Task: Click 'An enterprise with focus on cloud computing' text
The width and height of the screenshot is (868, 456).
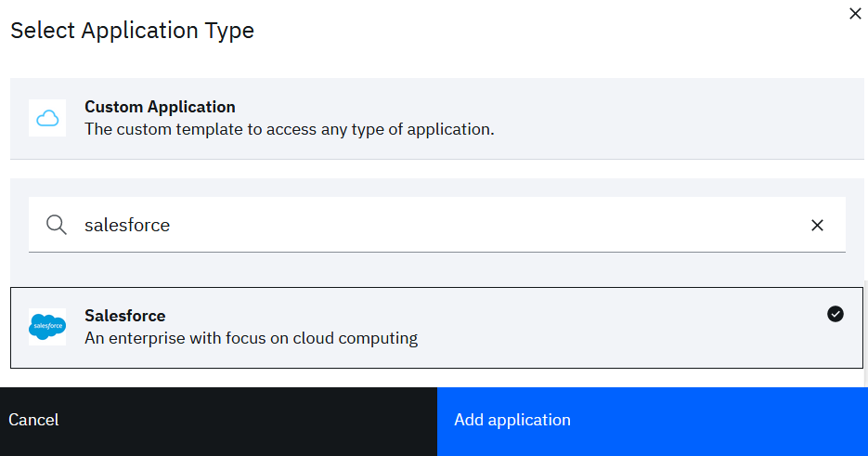Action: [252, 338]
